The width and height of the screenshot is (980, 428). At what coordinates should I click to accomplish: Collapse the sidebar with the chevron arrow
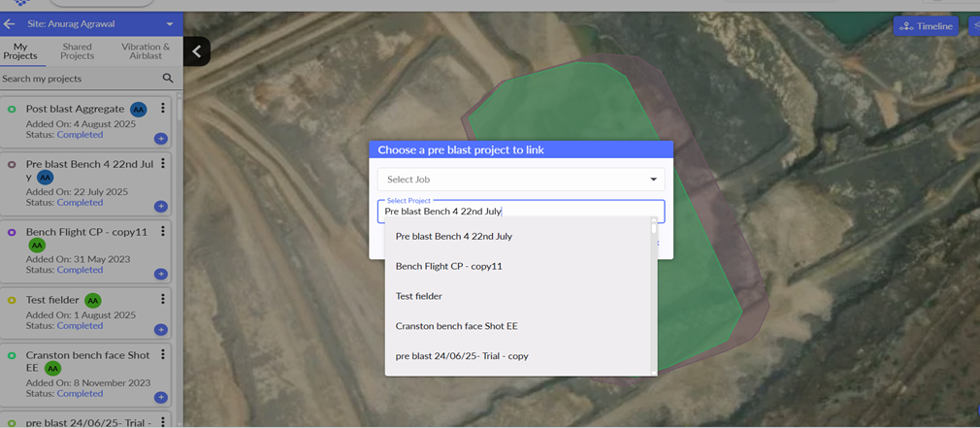pyautogui.click(x=197, y=51)
